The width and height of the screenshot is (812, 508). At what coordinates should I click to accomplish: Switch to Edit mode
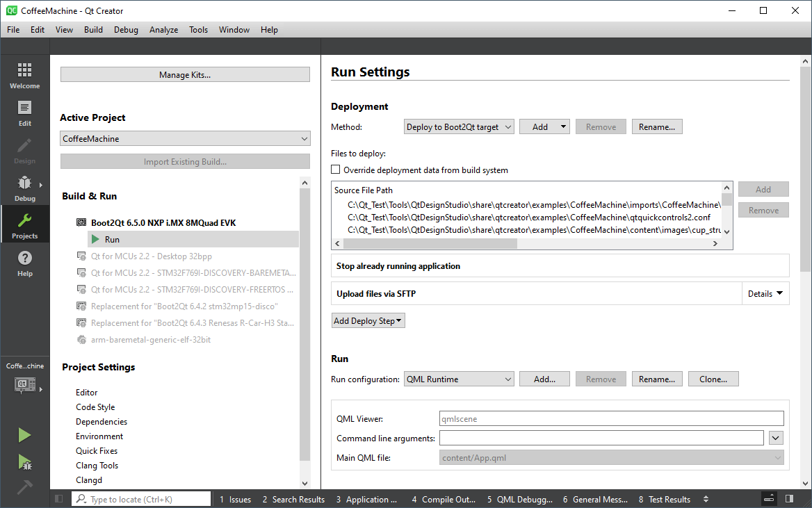tap(24, 113)
